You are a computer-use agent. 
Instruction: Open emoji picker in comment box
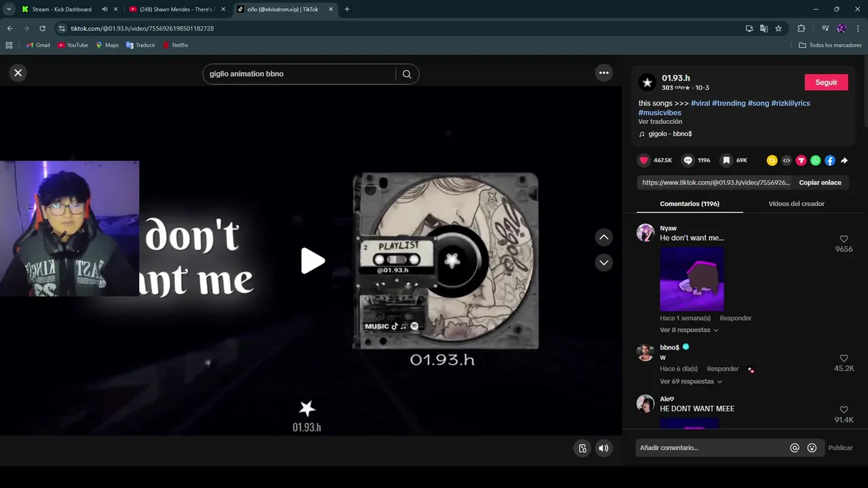812,448
